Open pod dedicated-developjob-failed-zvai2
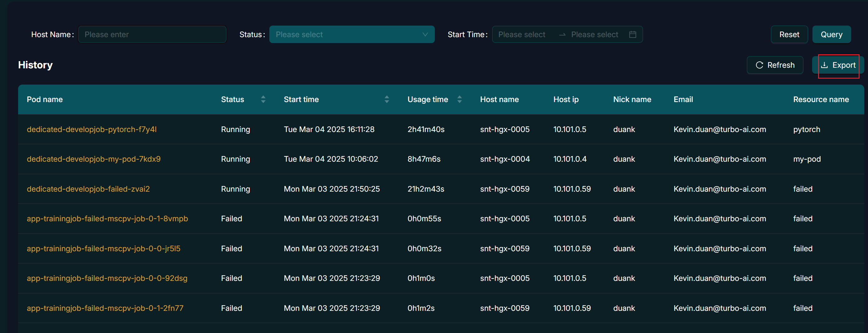 tap(88, 189)
